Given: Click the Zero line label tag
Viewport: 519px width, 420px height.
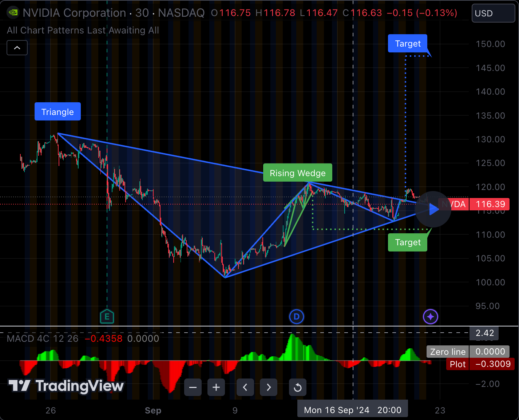Looking at the screenshot, I should [x=448, y=352].
